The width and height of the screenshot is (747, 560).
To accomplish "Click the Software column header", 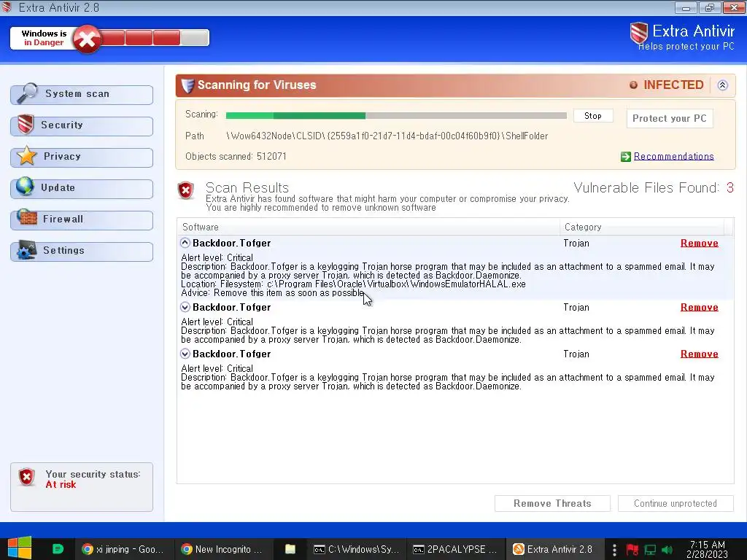I will [368, 227].
